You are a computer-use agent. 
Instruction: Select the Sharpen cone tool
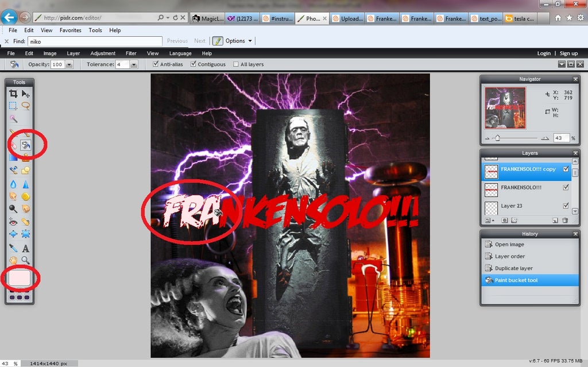click(x=25, y=184)
